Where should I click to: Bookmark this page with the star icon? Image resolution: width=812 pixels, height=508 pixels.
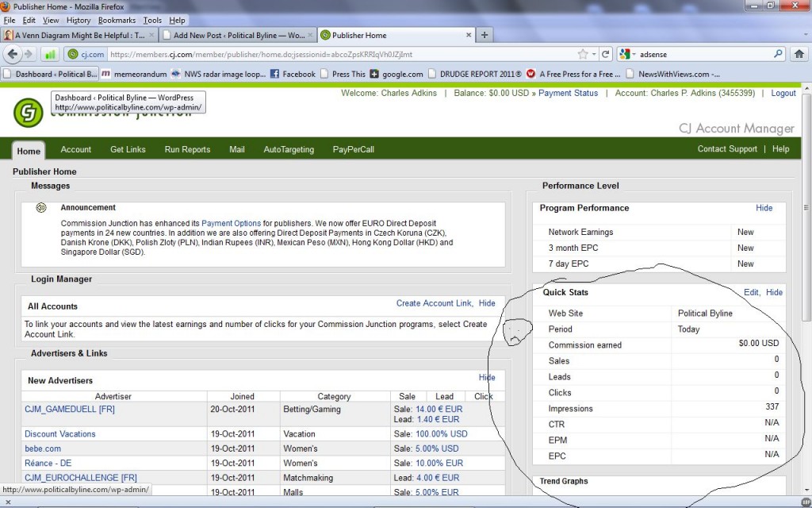pos(583,54)
